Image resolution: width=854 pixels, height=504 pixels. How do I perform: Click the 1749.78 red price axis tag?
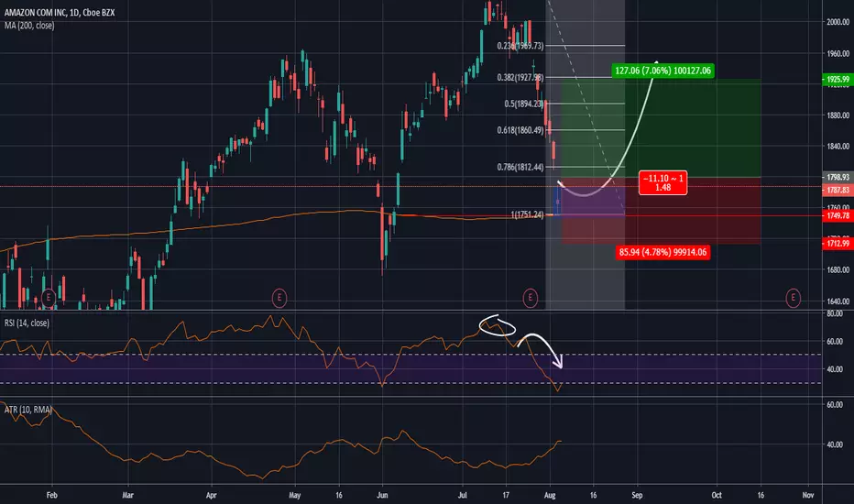(838, 215)
